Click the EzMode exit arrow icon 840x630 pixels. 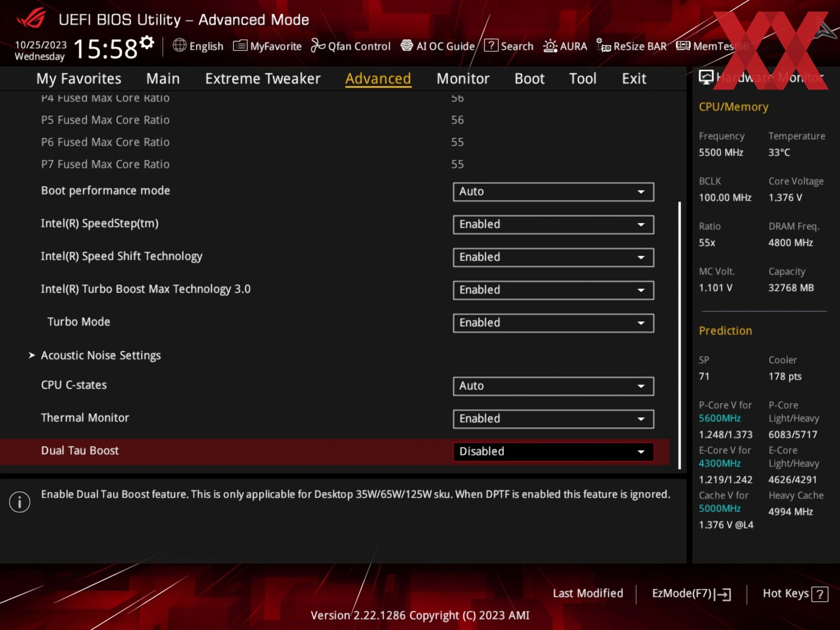click(x=723, y=594)
